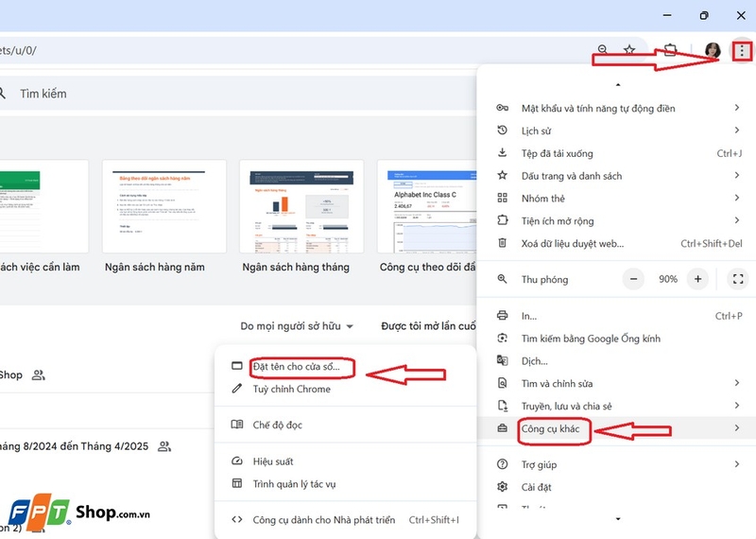Click the printer icon beside In...
Screen dimensions: 756x539
coord(503,316)
